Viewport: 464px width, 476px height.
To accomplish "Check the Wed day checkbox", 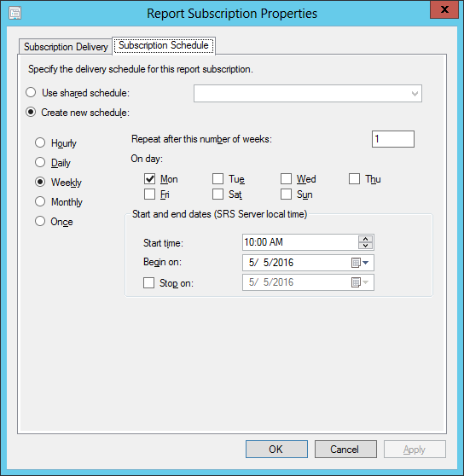I will pos(286,179).
